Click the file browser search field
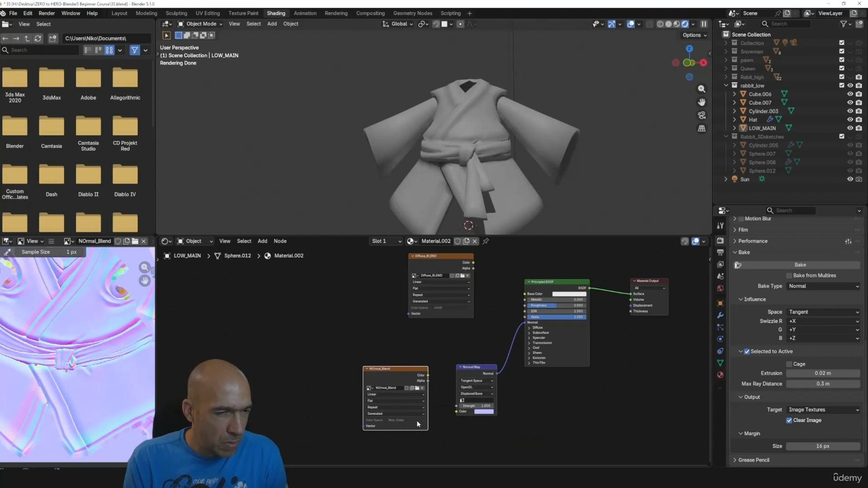Screen dimensions: 868x488 pos(40,50)
